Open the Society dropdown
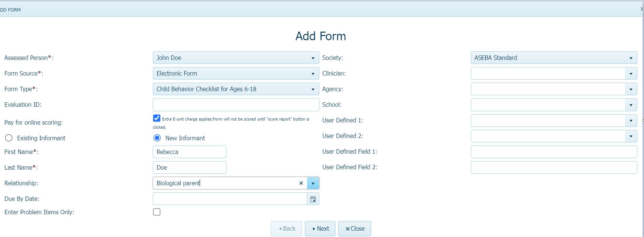644x237 pixels. pos(631,58)
